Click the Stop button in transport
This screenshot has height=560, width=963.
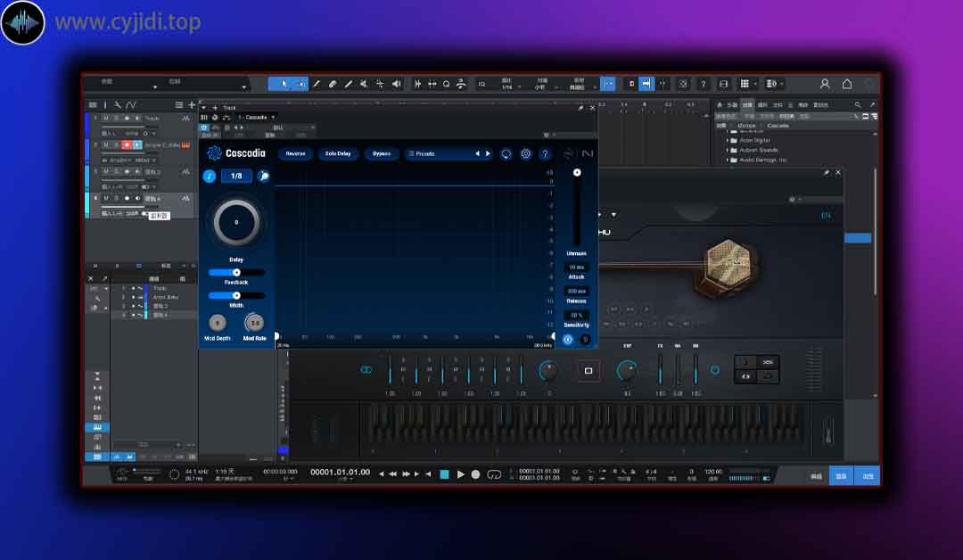(445, 474)
